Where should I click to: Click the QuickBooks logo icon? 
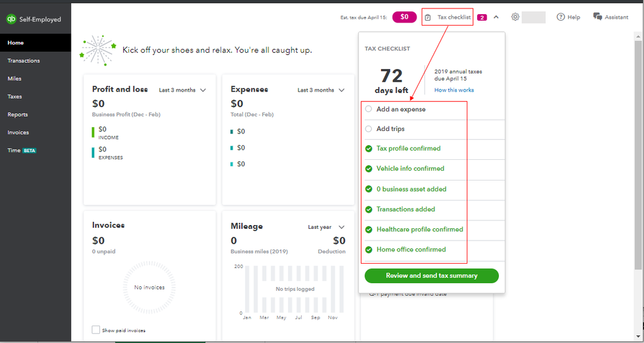coord(11,19)
